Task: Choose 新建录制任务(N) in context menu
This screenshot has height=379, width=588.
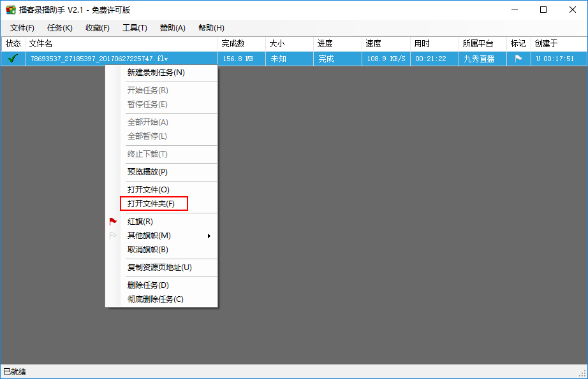Action: pos(156,73)
